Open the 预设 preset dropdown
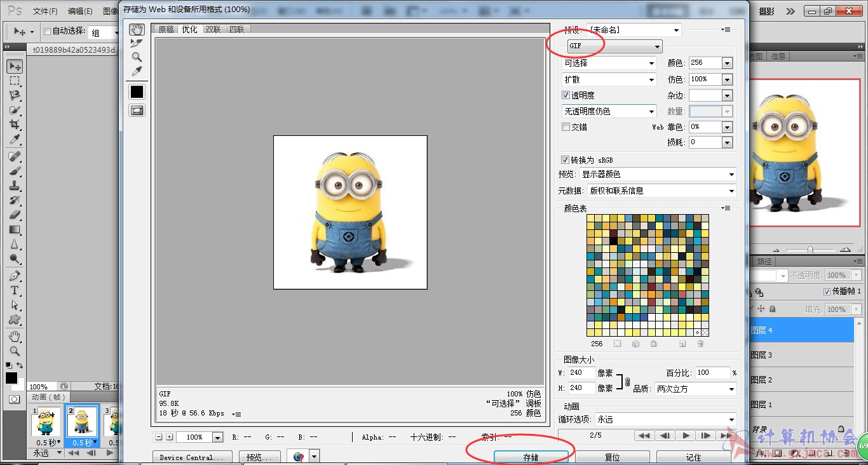 [634, 30]
